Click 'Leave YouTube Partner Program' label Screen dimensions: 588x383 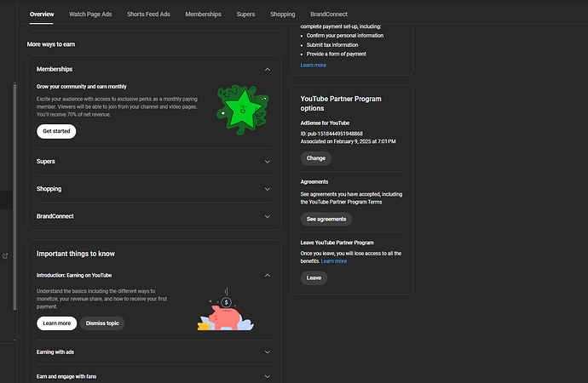pos(337,243)
